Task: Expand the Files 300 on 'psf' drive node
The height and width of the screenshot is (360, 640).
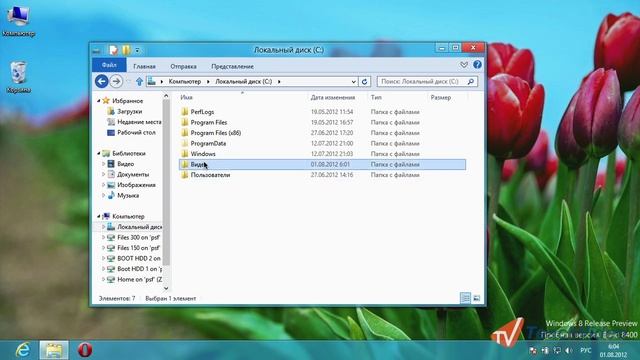Action: (x=104, y=237)
